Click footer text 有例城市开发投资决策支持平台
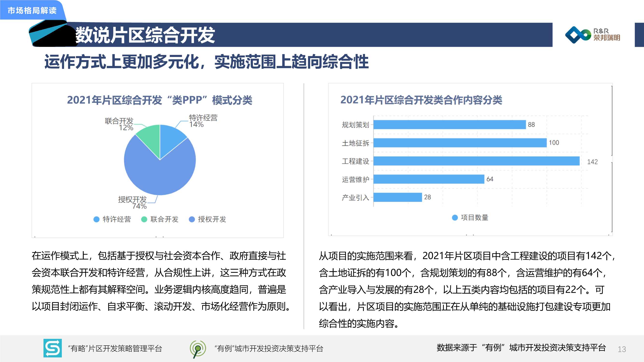The height and width of the screenshot is (362, 644). [269, 348]
